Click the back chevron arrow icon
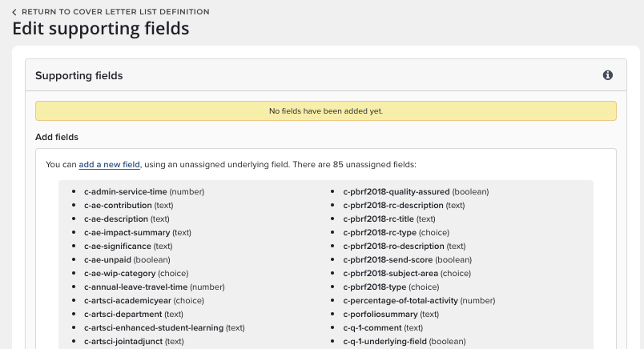The image size is (644, 349). (x=14, y=12)
